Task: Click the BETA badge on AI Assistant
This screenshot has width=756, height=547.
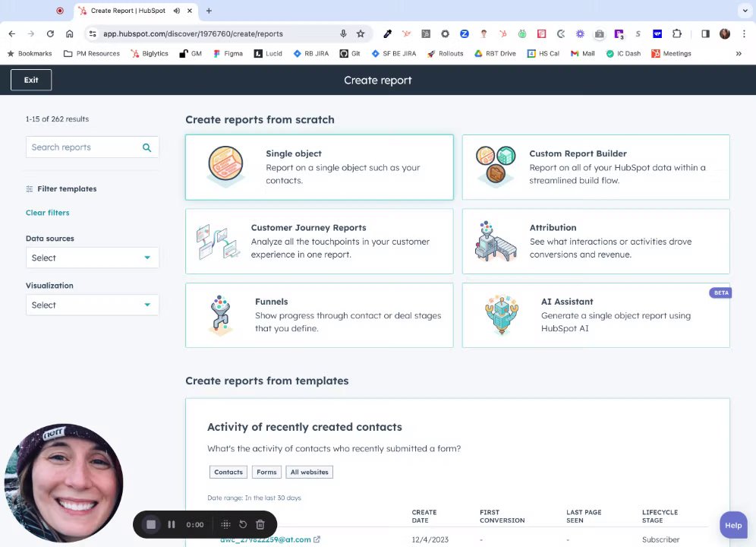Action: pyautogui.click(x=721, y=292)
